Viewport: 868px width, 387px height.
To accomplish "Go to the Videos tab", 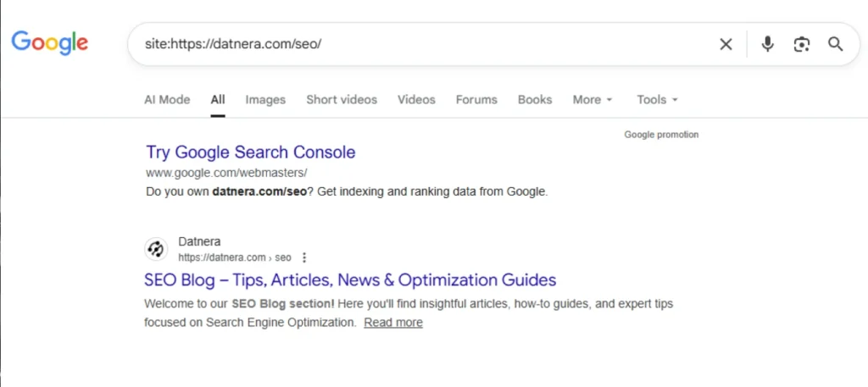I will (416, 100).
